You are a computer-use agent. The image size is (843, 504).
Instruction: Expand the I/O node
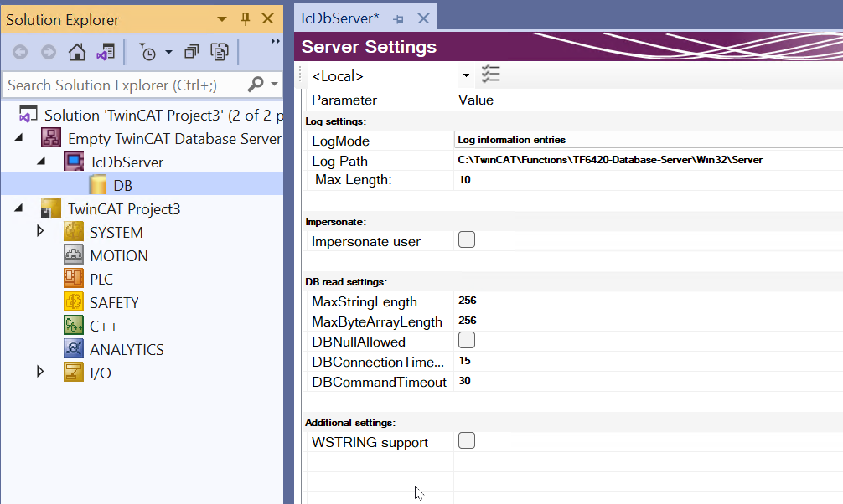pyautogui.click(x=40, y=371)
